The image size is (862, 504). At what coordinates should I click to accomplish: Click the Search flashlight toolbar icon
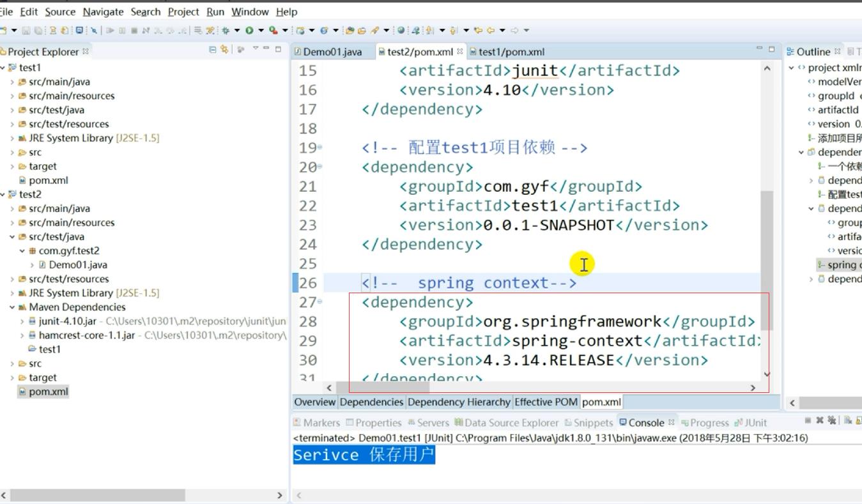[374, 30]
